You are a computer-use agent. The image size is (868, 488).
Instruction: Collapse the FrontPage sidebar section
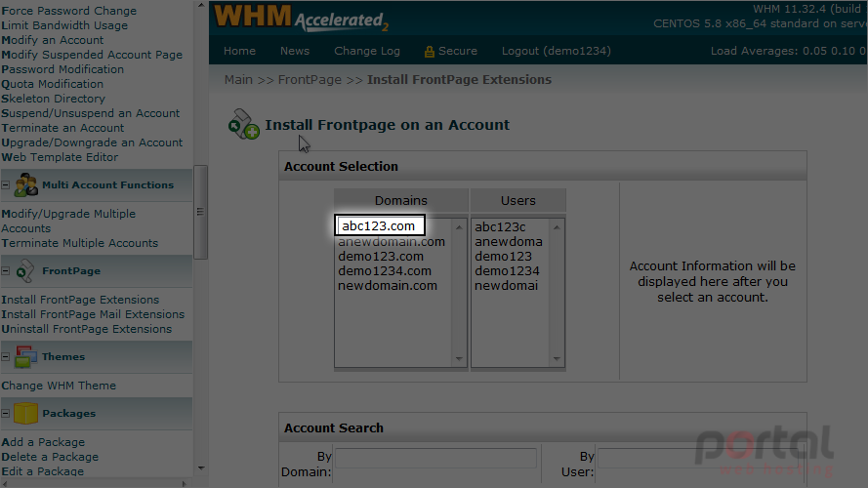(6, 271)
